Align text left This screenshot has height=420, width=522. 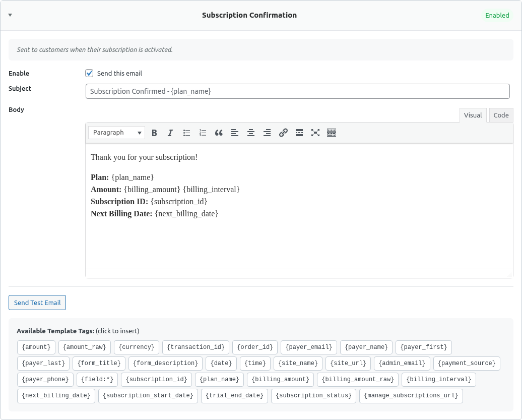click(x=235, y=133)
